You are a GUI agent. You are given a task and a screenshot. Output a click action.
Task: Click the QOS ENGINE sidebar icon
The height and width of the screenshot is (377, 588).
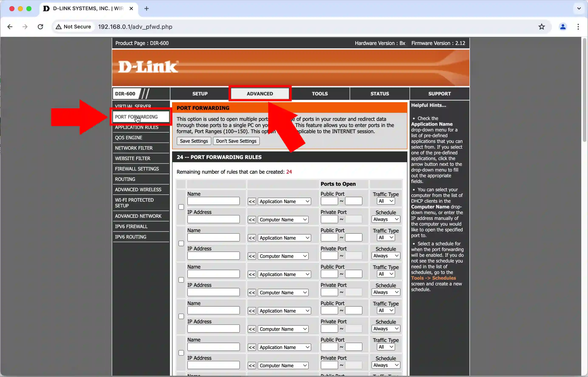[x=129, y=138]
